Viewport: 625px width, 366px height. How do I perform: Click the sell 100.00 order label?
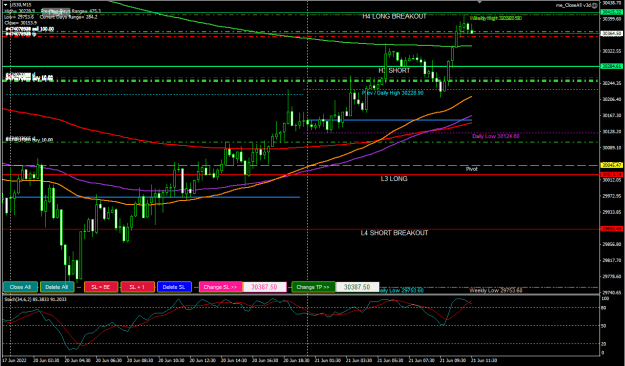pyautogui.click(x=29, y=29)
